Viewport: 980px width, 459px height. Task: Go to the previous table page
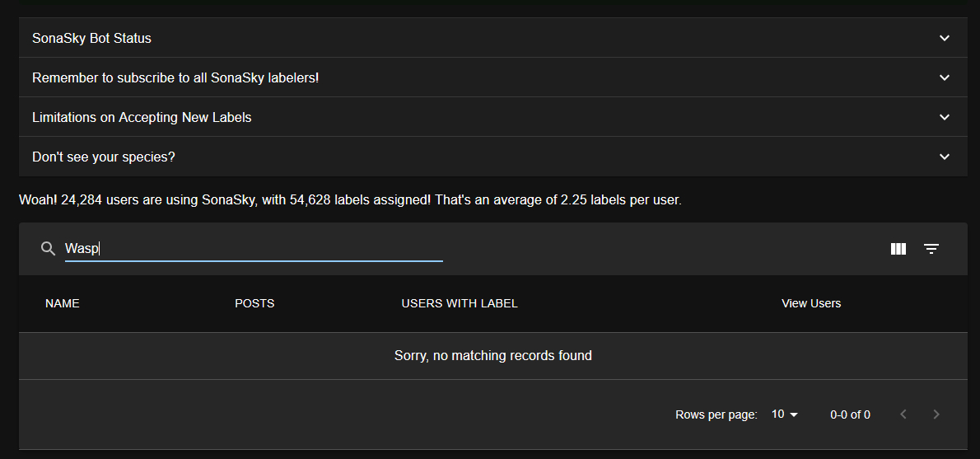(x=903, y=415)
